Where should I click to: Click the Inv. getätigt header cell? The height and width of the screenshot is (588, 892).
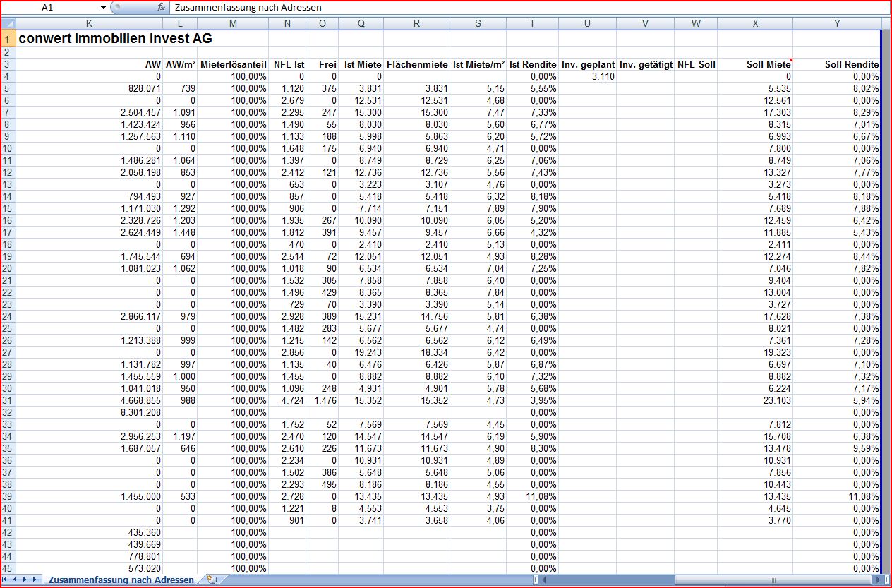point(645,65)
